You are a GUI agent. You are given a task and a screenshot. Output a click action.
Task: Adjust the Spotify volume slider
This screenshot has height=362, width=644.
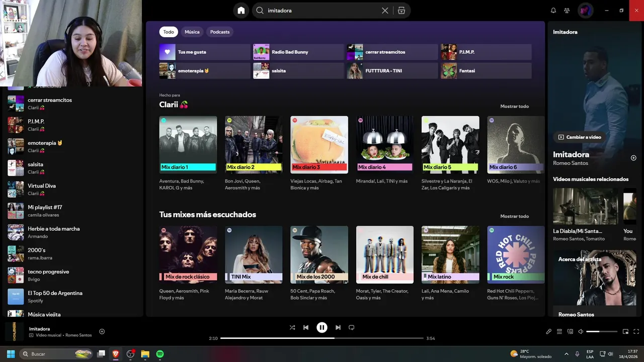click(602, 331)
